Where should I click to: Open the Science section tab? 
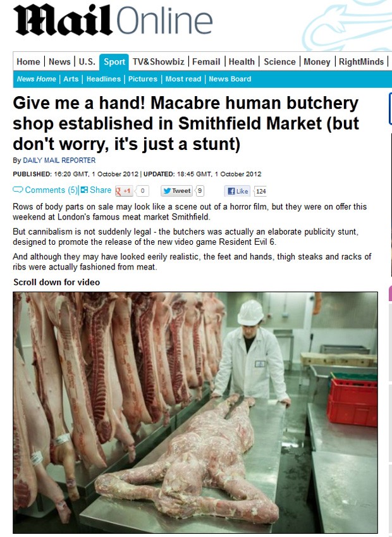pos(279,61)
